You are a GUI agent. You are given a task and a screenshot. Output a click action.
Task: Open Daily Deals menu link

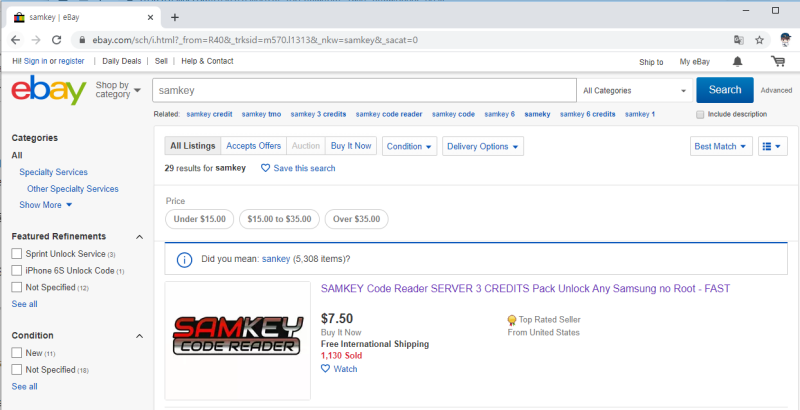tap(121, 61)
